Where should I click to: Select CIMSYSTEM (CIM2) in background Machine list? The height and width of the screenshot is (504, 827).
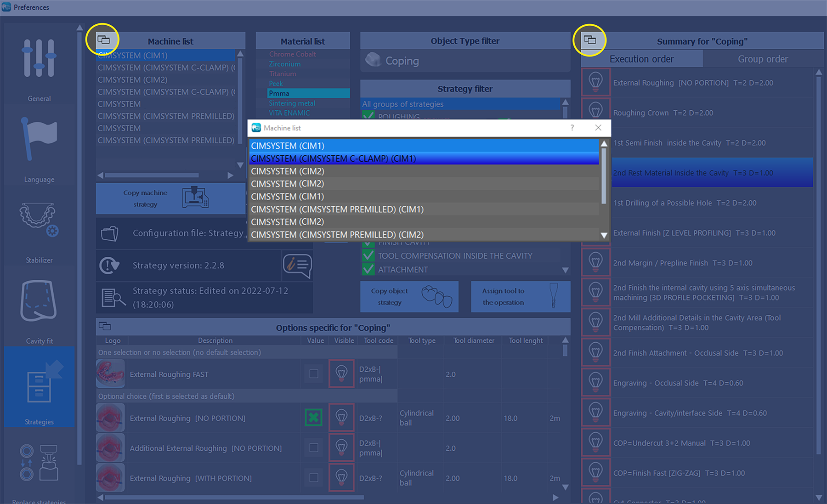click(x=165, y=79)
